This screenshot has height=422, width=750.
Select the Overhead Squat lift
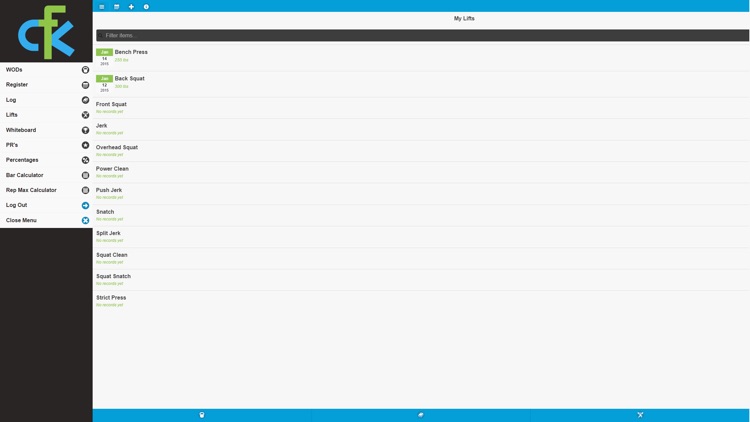421,151
